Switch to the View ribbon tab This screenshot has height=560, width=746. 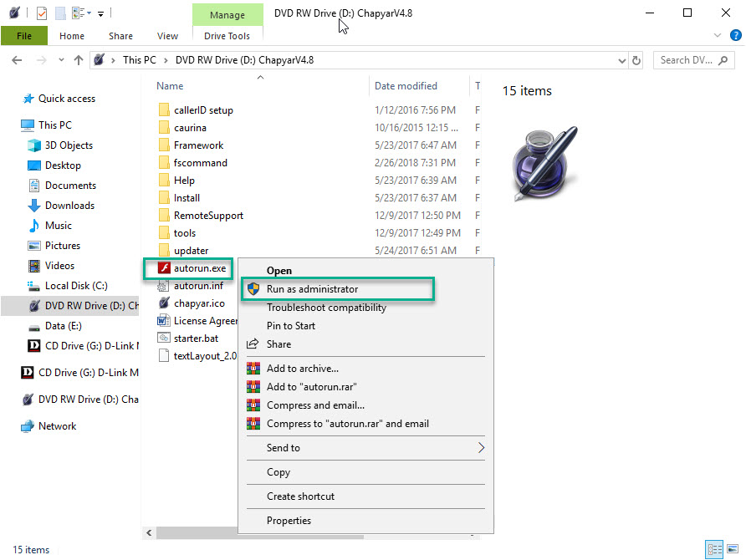click(167, 36)
